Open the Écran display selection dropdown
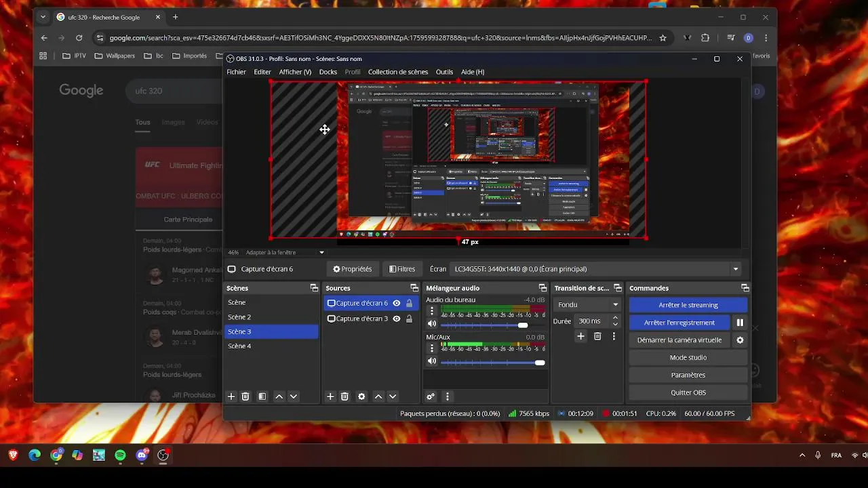The width and height of the screenshot is (868, 488). [596, 269]
